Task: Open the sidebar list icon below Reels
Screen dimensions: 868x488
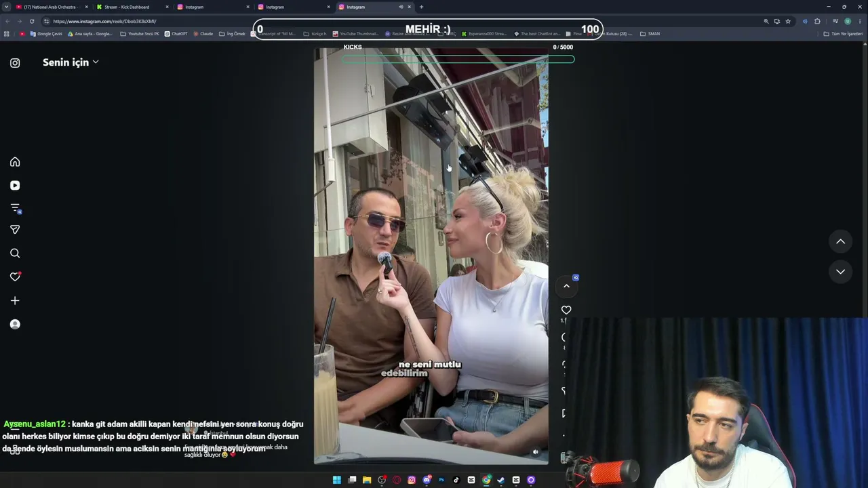Action: pyautogui.click(x=15, y=208)
